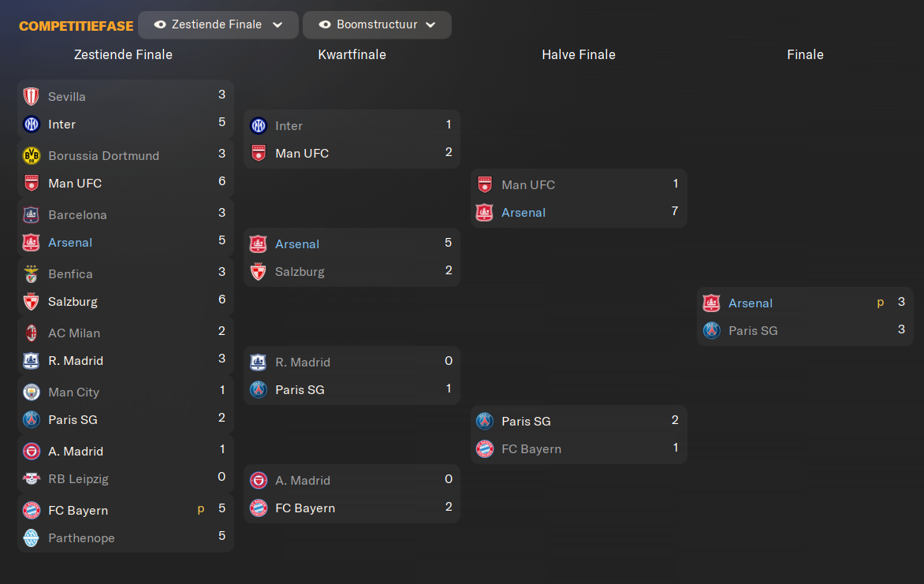The width and height of the screenshot is (924, 584).
Task: Click the Man City crest icon
Action: click(32, 392)
